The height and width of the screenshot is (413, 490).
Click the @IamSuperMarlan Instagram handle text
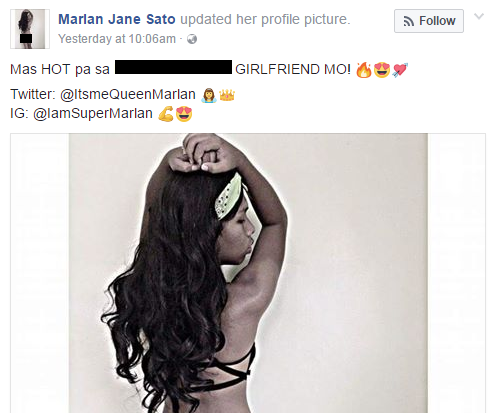(93, 114)
